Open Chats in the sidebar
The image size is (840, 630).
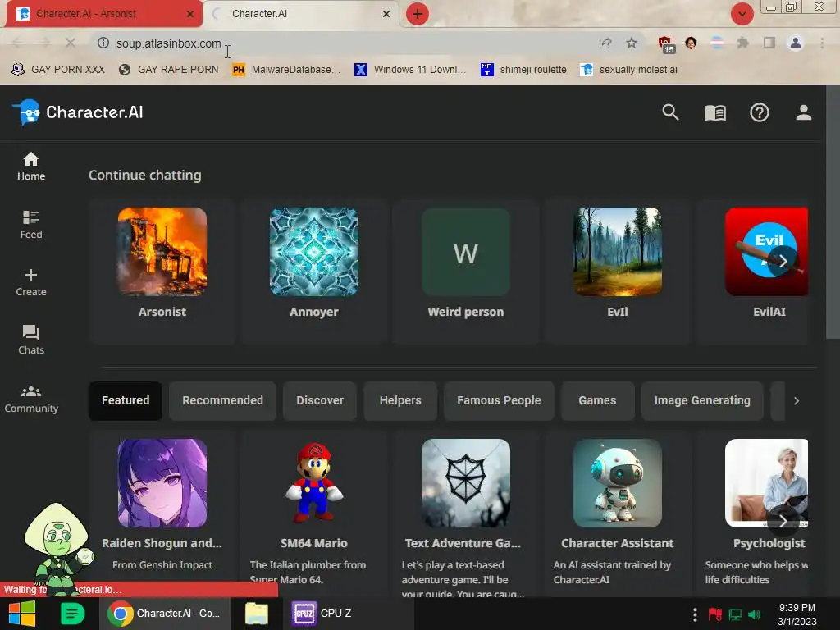point(31,340)
